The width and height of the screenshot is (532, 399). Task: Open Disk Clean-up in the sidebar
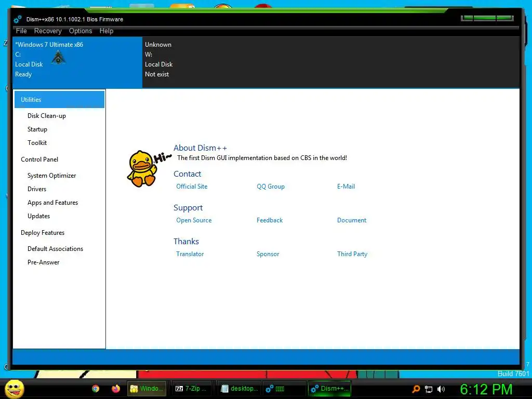click(x=46, y=116)
